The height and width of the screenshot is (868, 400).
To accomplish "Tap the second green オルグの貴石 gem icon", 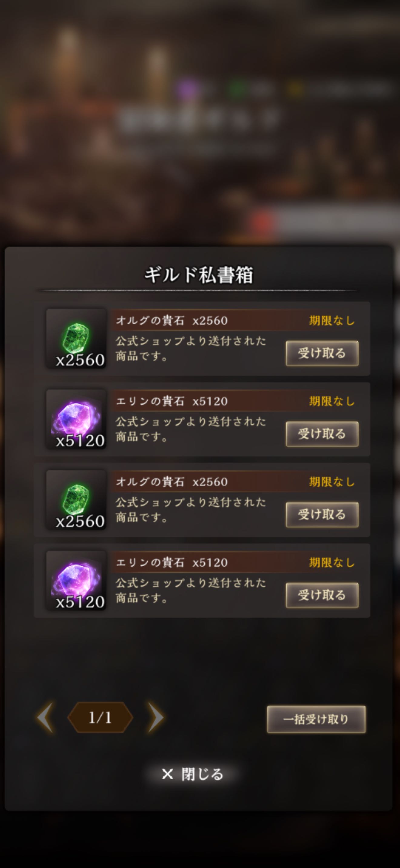I will (76, 500).
